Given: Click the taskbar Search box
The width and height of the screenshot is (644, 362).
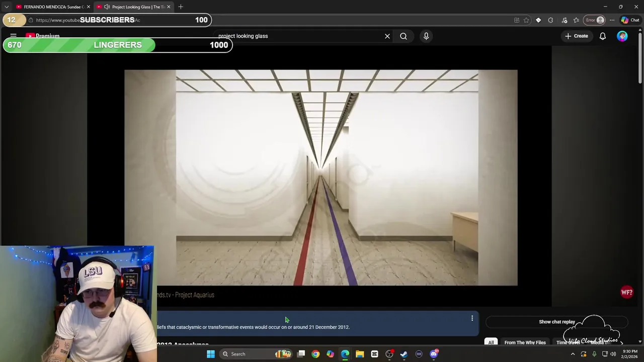Looking at the screenshot, I should [x=256, y=354].
